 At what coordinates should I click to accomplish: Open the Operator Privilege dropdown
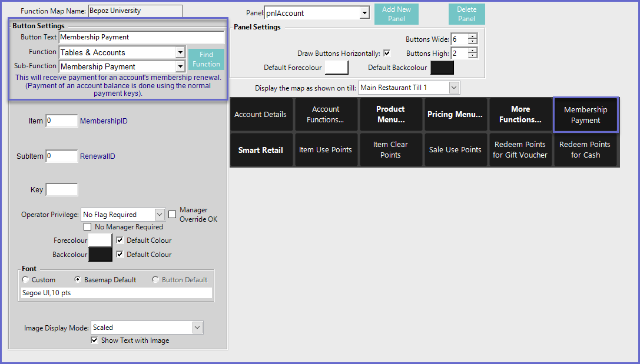click(x=160, y=215)
